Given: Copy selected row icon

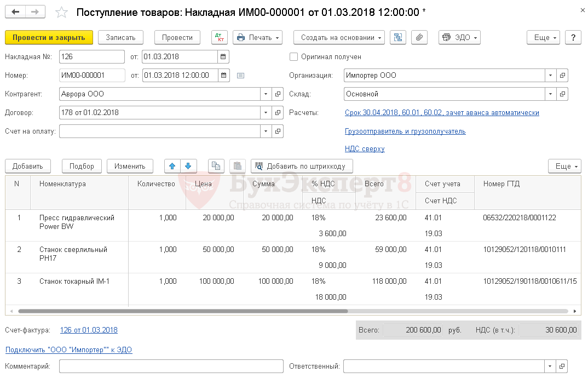Looking at the screenshot, I should coord(216,166).
